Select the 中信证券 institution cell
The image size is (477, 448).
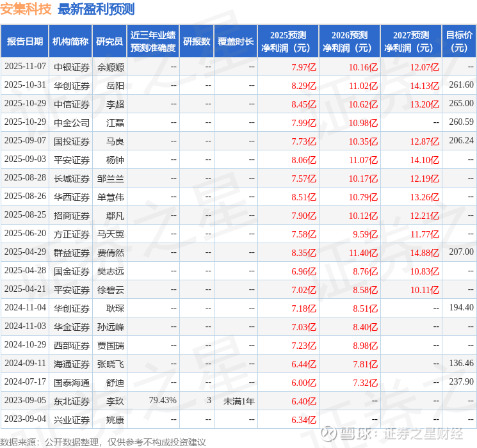pyautogui.click(x=72, y=104)
